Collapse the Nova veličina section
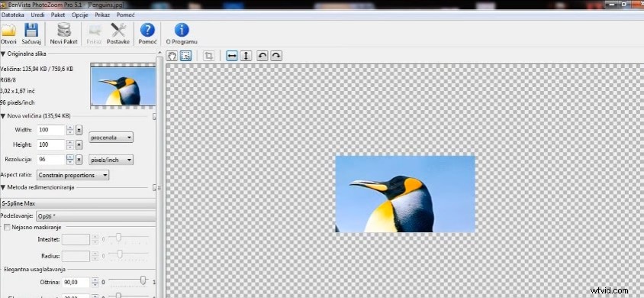 coord(3,116)
